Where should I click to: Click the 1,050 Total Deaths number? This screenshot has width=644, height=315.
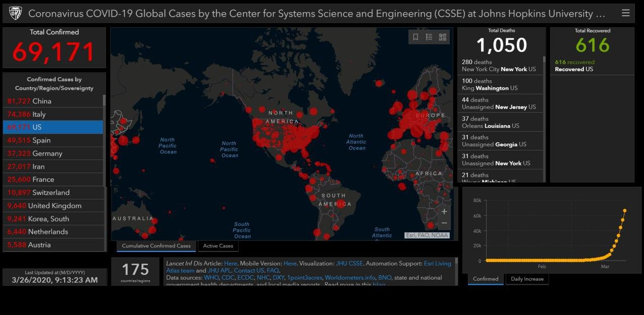point(501,45)
